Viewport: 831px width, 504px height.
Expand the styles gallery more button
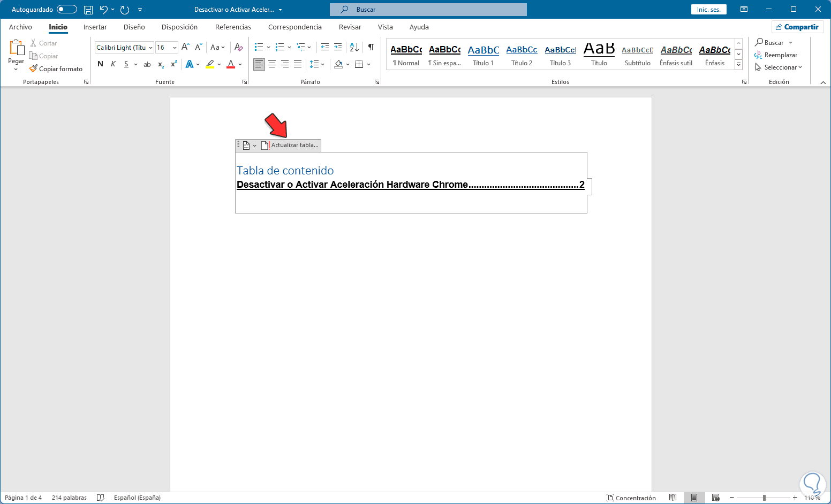(738, 64)
